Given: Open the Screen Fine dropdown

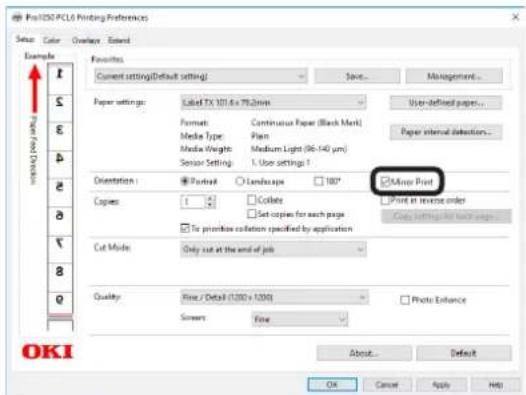Looking at the screenshot, I should (300, 319).
